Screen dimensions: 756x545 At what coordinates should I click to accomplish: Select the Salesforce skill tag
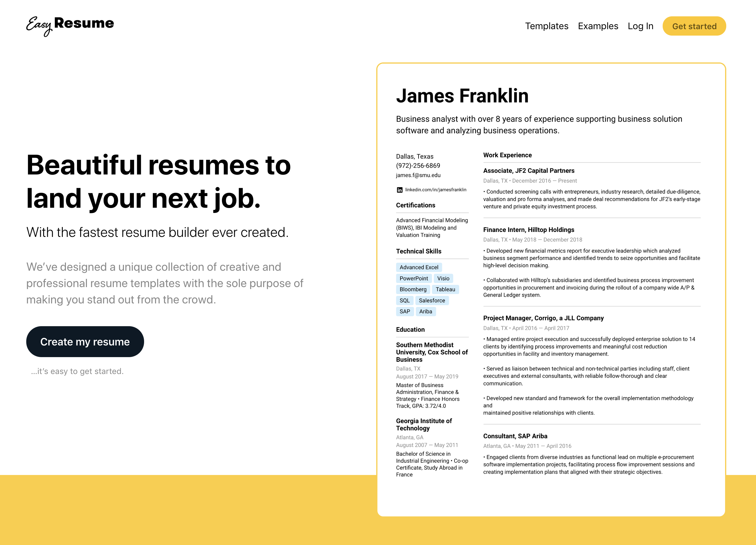432,300
